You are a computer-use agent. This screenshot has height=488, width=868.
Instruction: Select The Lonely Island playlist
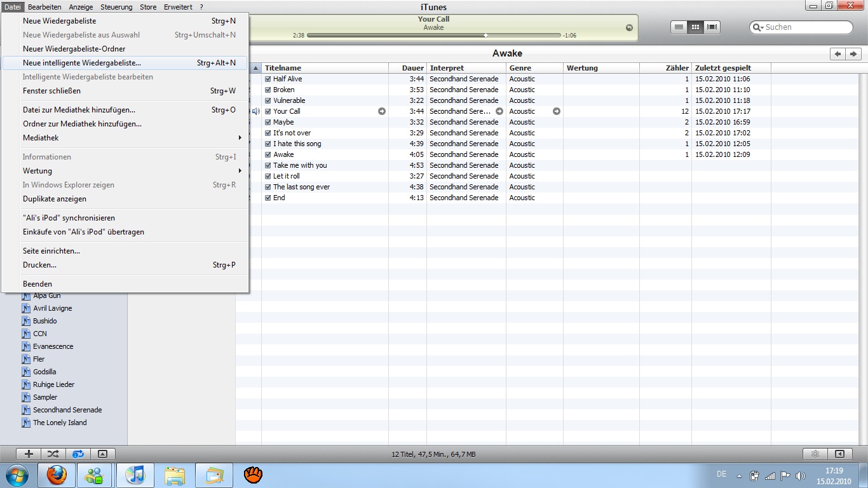(x=60, y=423)
